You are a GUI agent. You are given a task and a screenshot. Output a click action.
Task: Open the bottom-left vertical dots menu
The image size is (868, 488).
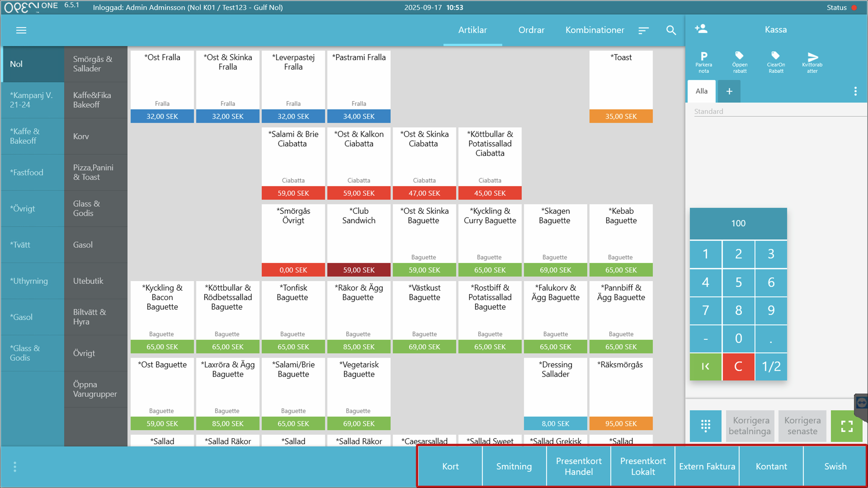[x=15, y=467]
